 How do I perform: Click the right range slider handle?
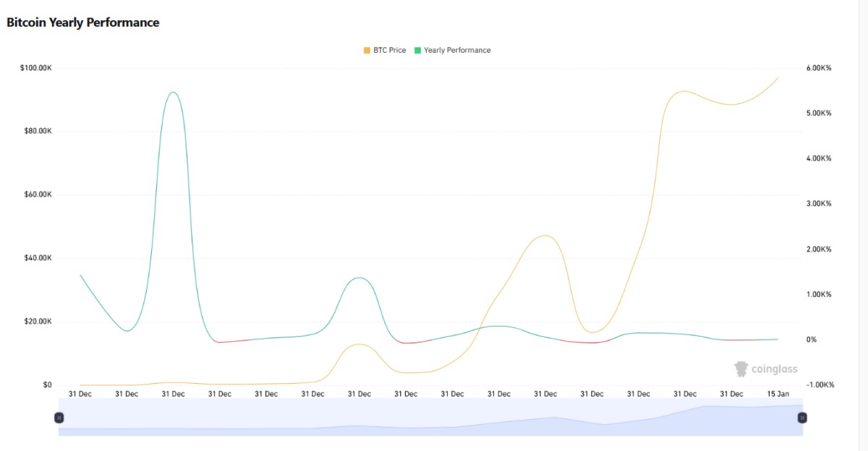click(x=802, y=418)
